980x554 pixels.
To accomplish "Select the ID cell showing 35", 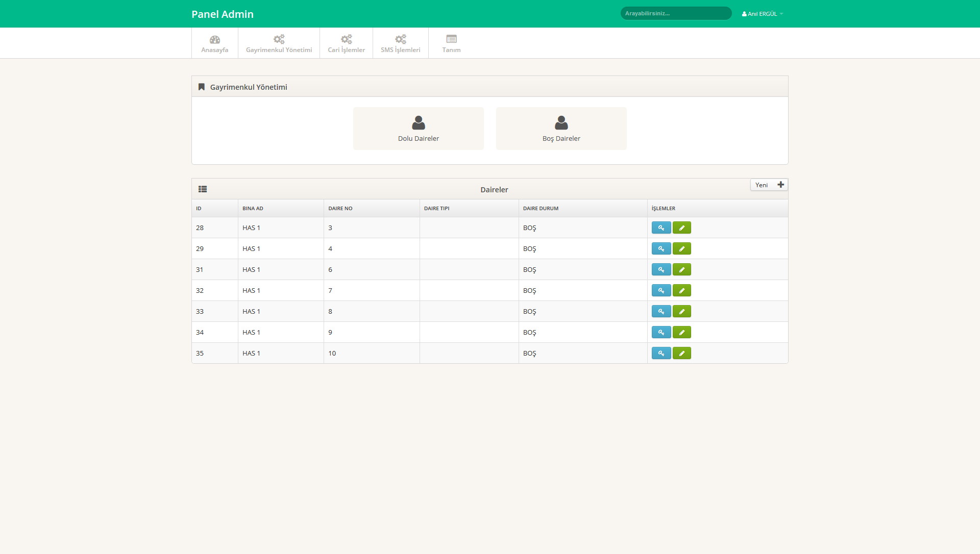I will pyautogui.click(x=215, y=353).
